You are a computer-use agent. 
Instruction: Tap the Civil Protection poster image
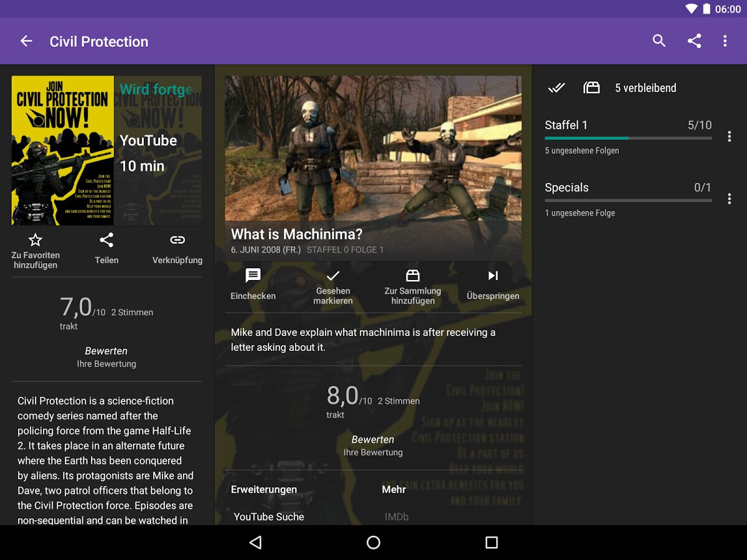coord(63,151)
